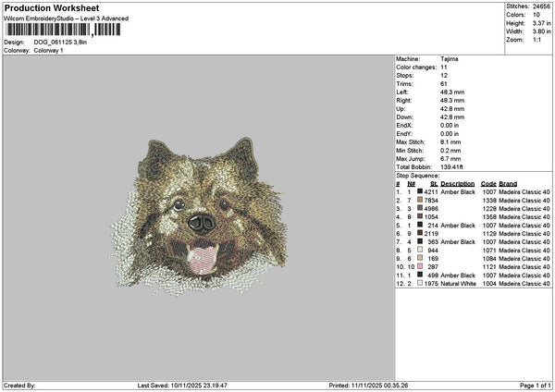Select the Min Stitch value '0.2 mm'
Viewport: 555px width, 392px height.
(450, 151)
